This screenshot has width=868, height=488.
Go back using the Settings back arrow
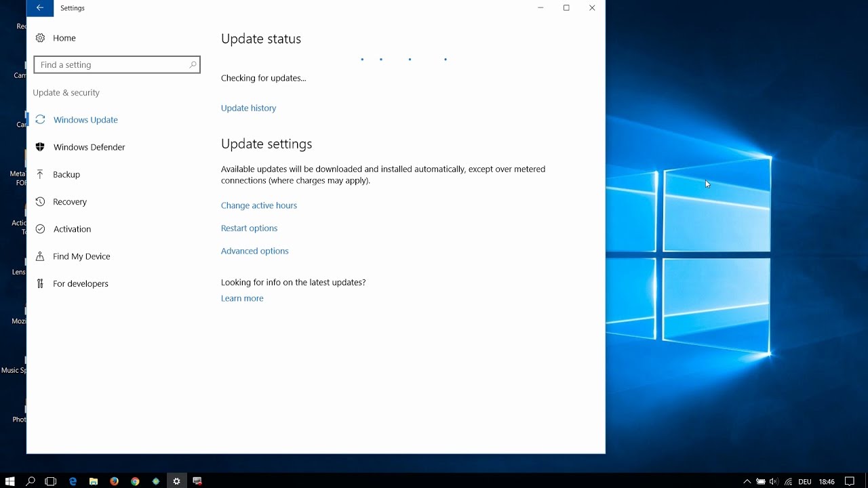[40, 8]
